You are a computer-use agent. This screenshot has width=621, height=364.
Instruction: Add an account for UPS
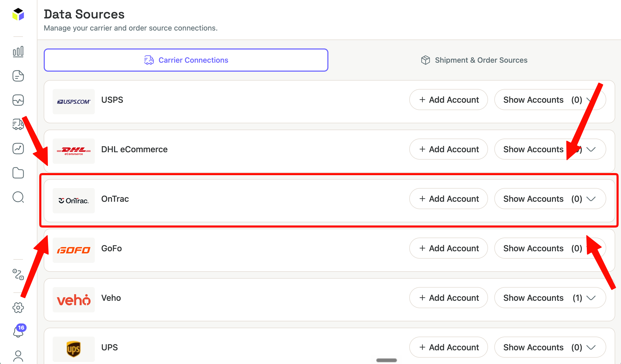pos(448,347)
